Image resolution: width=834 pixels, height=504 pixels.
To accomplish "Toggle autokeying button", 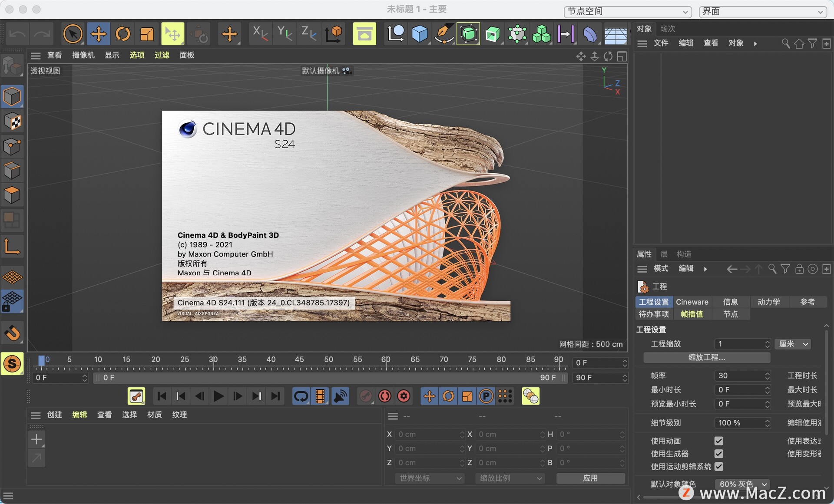I will 385,396.
